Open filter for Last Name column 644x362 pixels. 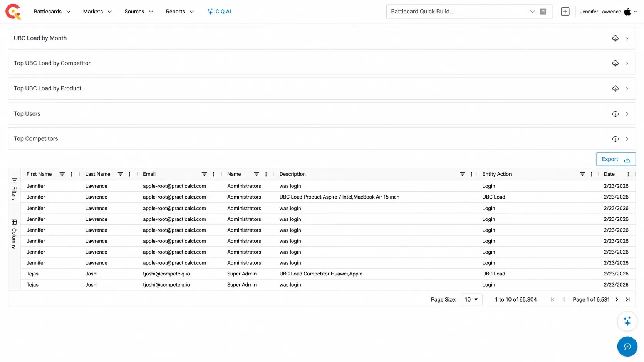pos(120,174)
